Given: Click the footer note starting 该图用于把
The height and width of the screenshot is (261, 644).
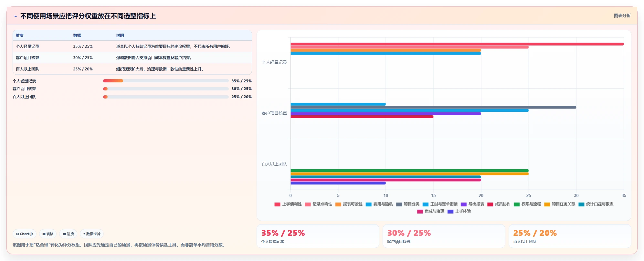Looking at the screenshot, I should [120, 245].
